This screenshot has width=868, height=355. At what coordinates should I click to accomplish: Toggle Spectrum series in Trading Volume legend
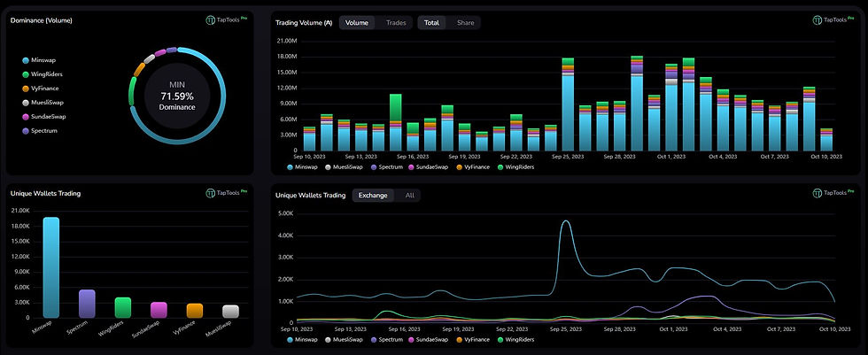pos(389,166)
